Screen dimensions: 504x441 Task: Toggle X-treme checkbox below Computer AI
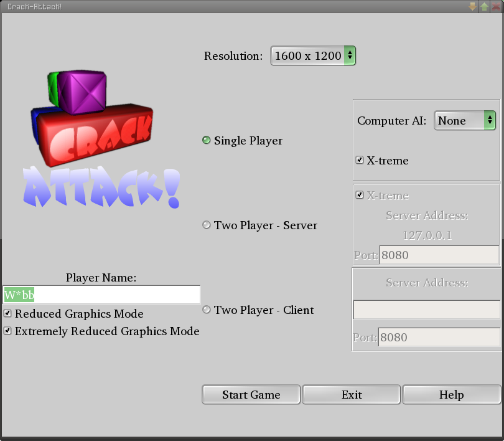[x=360, y=161]
